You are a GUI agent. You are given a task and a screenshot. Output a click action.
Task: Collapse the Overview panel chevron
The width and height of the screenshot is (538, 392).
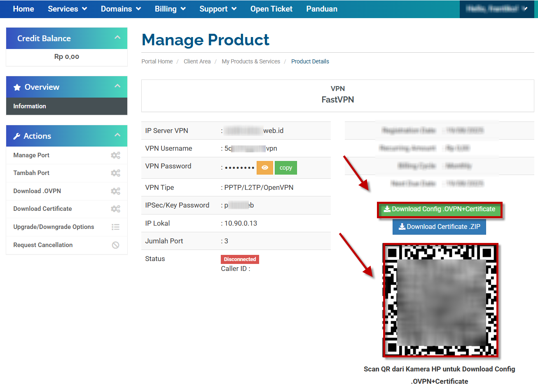point(117,86)
